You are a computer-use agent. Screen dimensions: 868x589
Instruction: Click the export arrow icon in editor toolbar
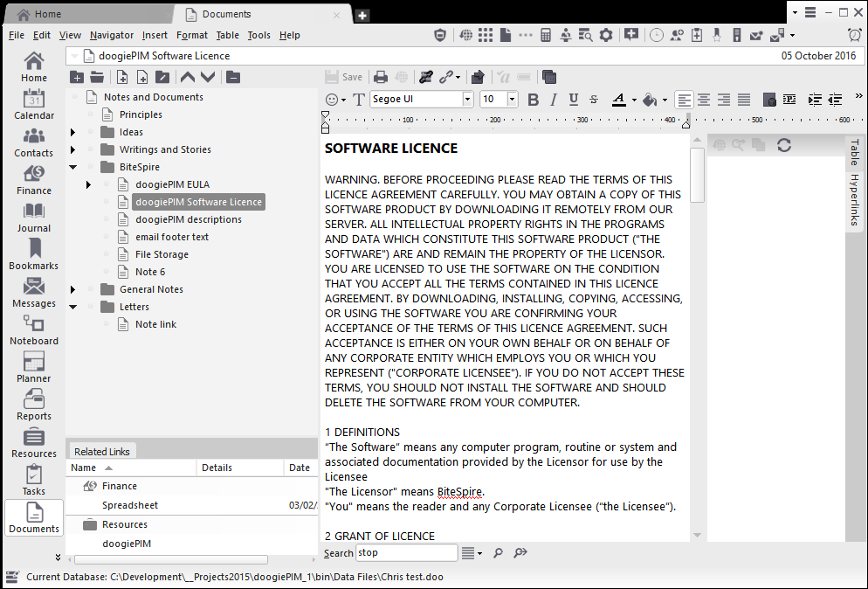[x=478, y=77]
